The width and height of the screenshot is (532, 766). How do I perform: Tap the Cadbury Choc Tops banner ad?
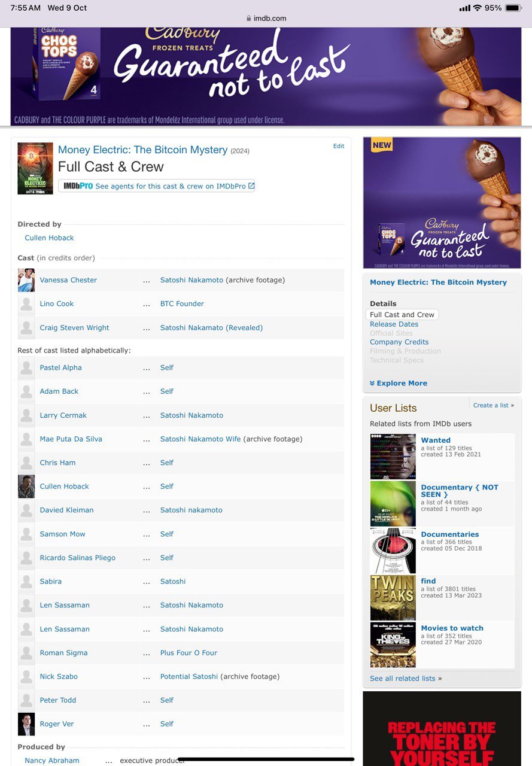click(266, 76)
